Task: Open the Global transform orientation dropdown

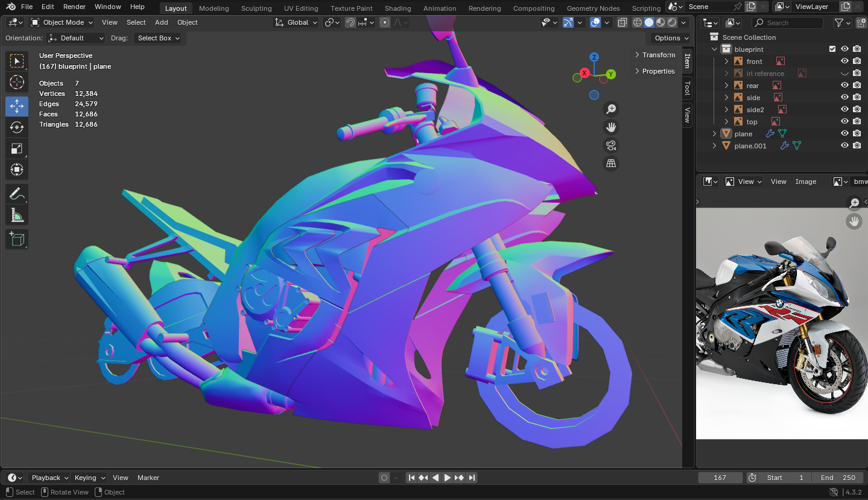Action: [x=296, y=22]
